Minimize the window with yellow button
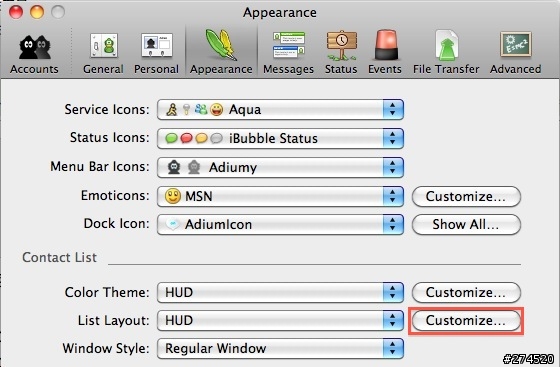This screenshot has width=560, height=367. pos(37,12)
